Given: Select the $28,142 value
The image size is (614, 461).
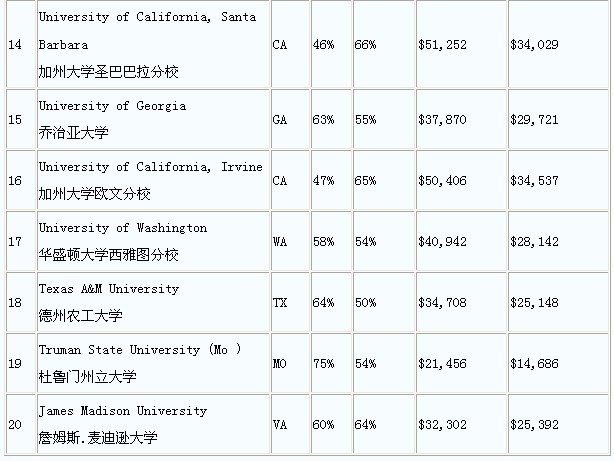Looking at the screenshot, I should click(536, 240).
